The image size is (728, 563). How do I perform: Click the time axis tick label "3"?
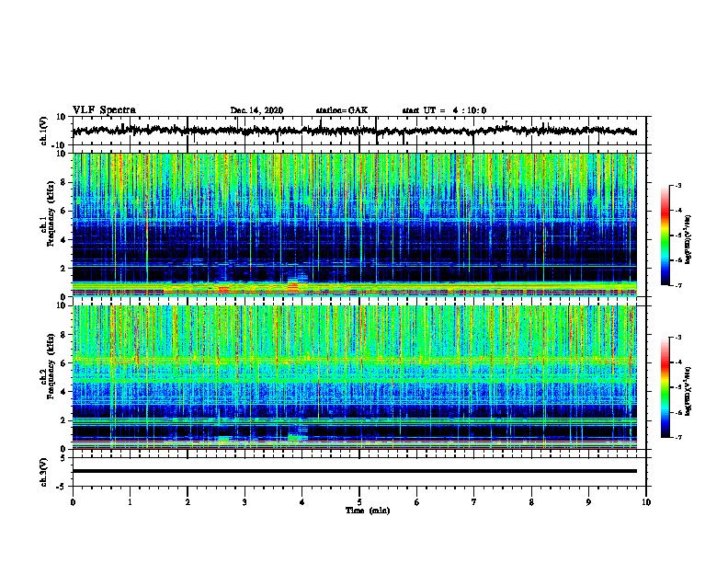click(x=245, y=502)
